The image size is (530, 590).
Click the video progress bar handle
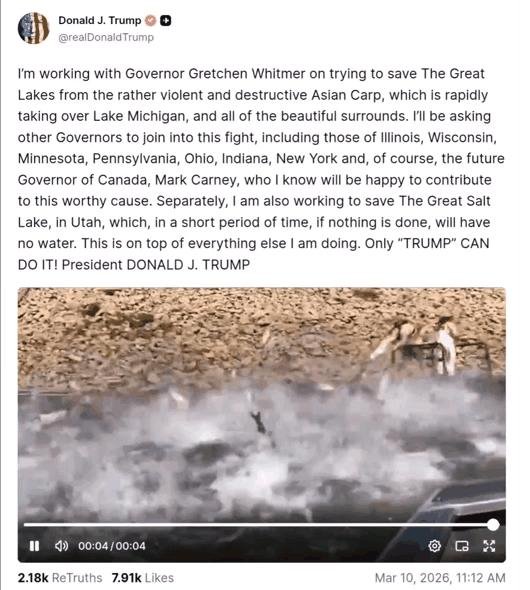click(x=493, y=525)
